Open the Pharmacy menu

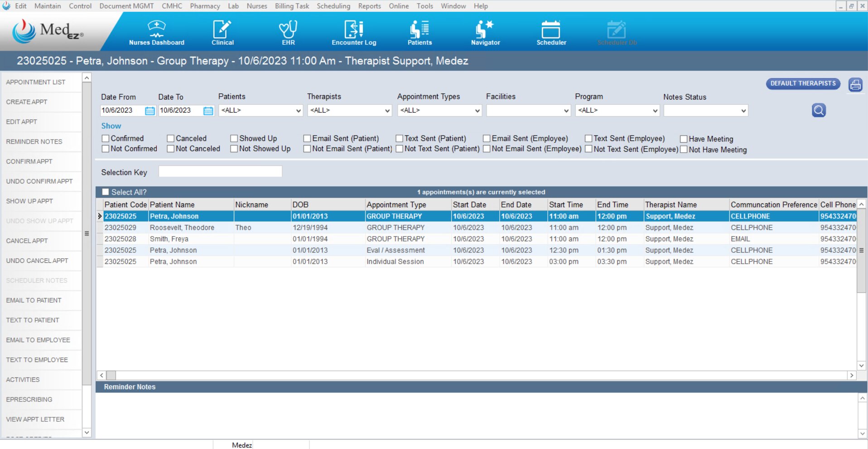pyautogui.click(x=205, y=6)
